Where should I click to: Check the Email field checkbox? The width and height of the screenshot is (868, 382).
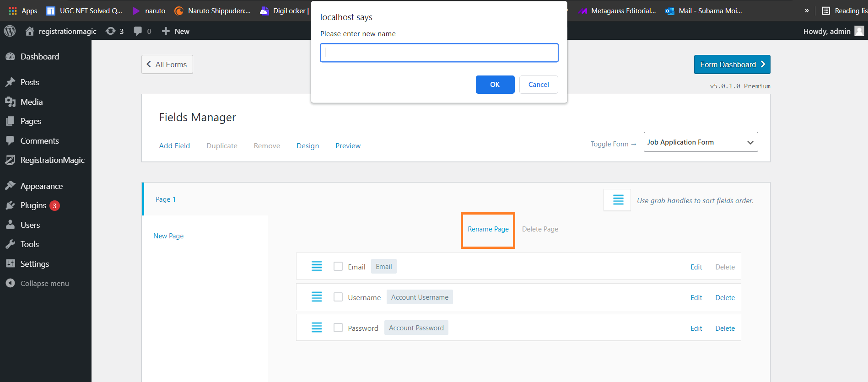(338, 266)
